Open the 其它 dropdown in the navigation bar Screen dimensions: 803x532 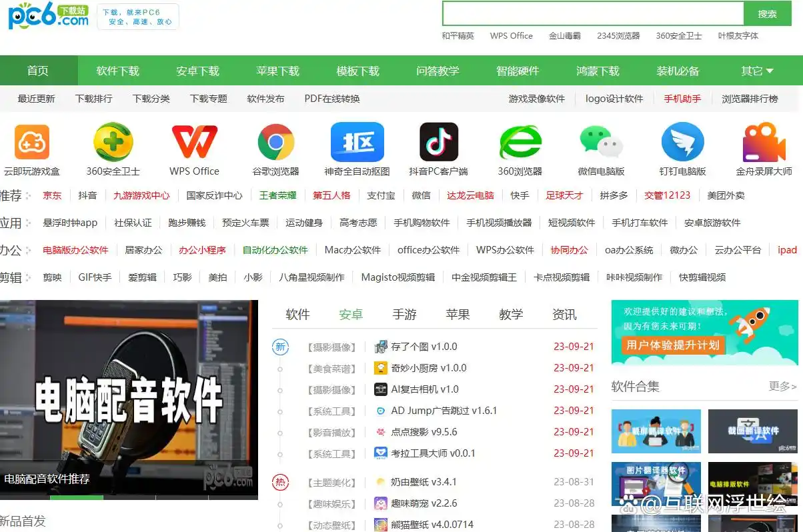click(756, 69)
